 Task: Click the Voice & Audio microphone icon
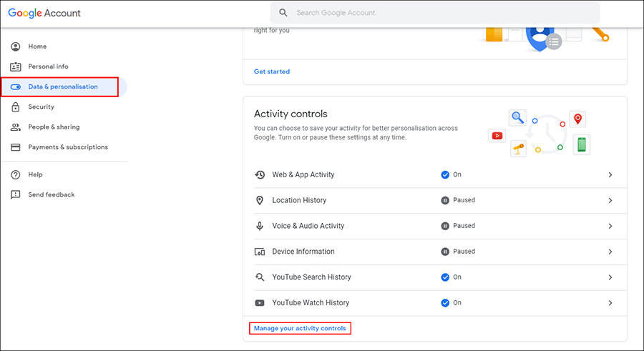[x=260, y=226]
